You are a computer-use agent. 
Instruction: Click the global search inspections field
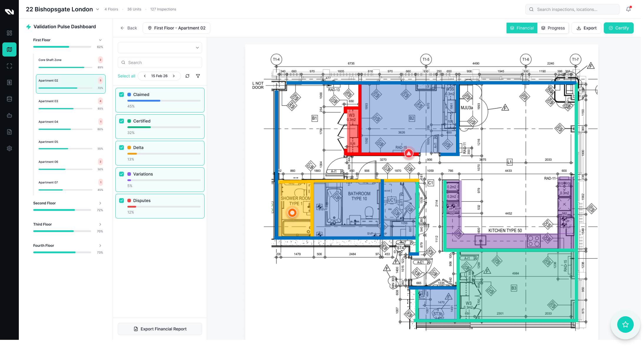coord(572,9)
